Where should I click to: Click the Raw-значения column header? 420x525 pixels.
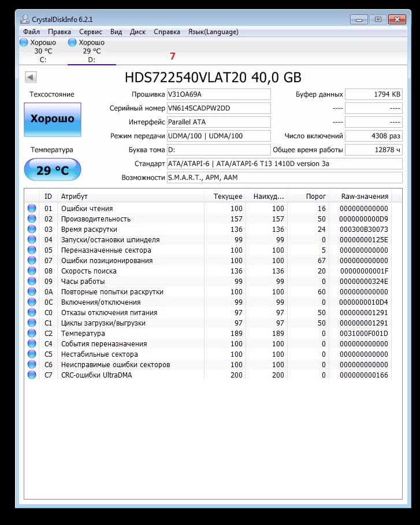click(365, 197)
